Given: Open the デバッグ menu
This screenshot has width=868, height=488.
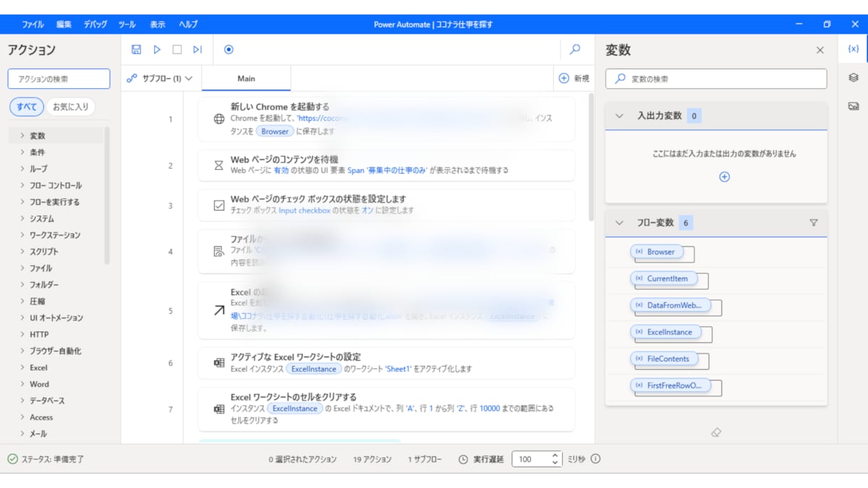Looking at the screenshot, I should tap(95, 24).
